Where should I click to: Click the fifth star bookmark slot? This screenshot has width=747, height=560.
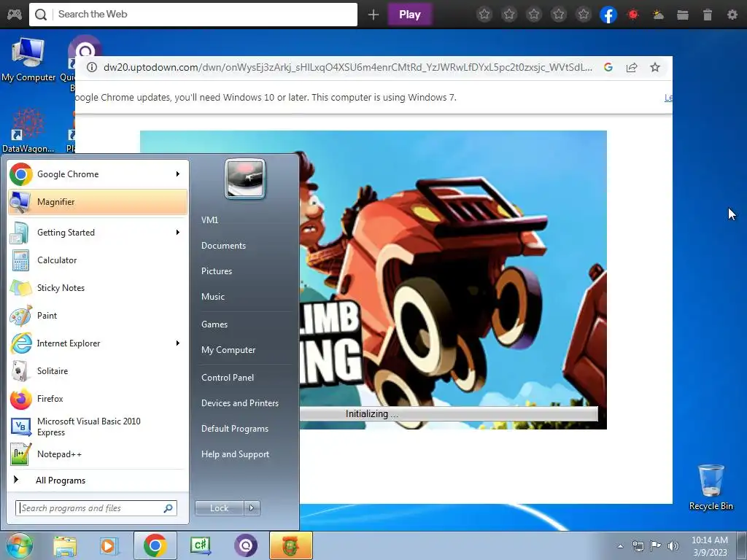pyautogui.click(x=584, y=15)
